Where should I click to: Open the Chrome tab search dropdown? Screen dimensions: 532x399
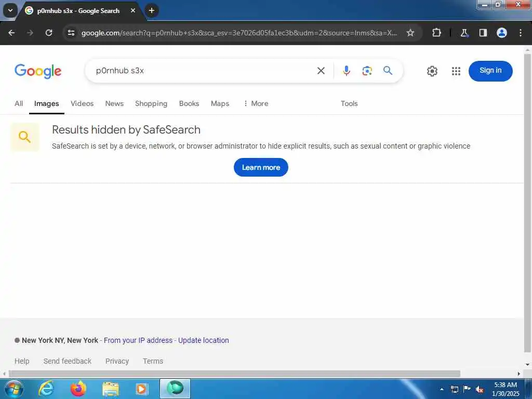click(x=10, y=10)
